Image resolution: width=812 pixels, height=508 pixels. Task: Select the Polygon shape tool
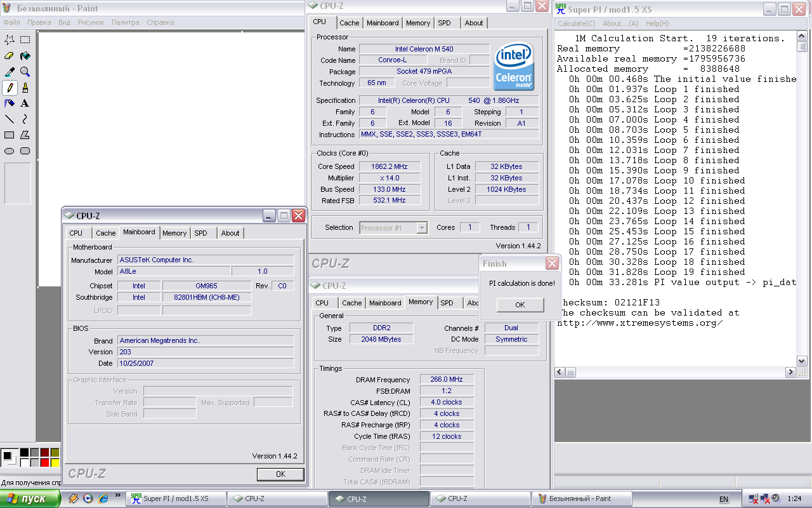coord(25,135)
